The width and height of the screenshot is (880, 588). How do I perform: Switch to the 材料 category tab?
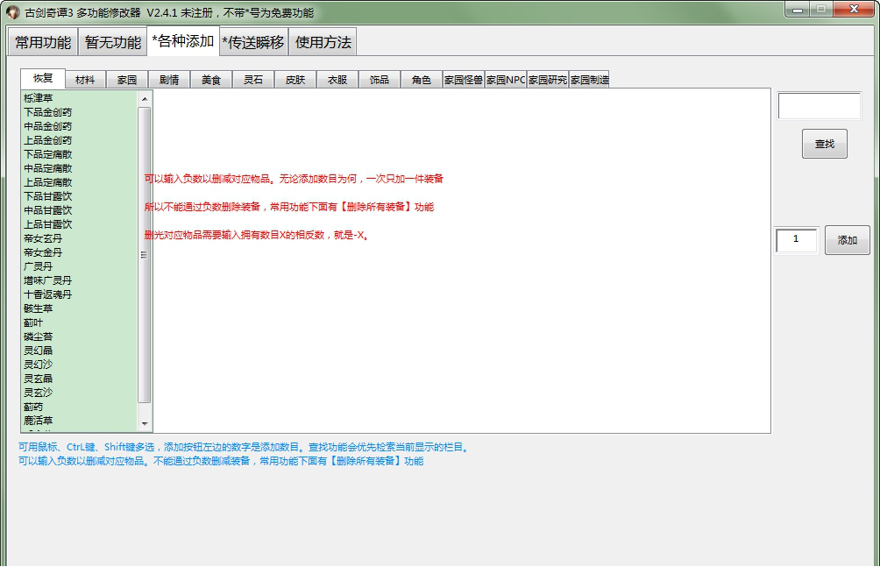(x=85, y=80)
